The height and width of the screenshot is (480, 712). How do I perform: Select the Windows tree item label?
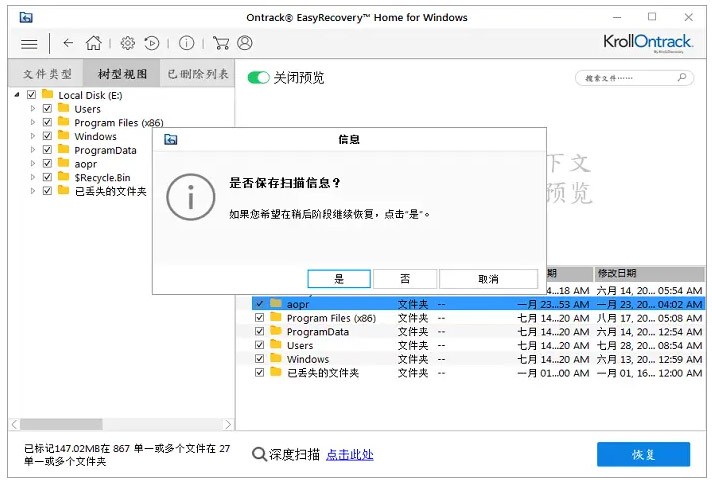pyautogui.click(x=95, y=136)
